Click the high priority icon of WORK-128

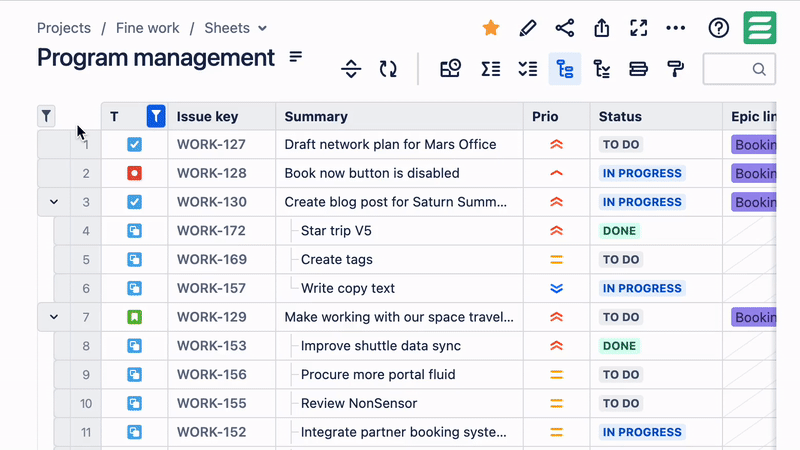point(557,173)
